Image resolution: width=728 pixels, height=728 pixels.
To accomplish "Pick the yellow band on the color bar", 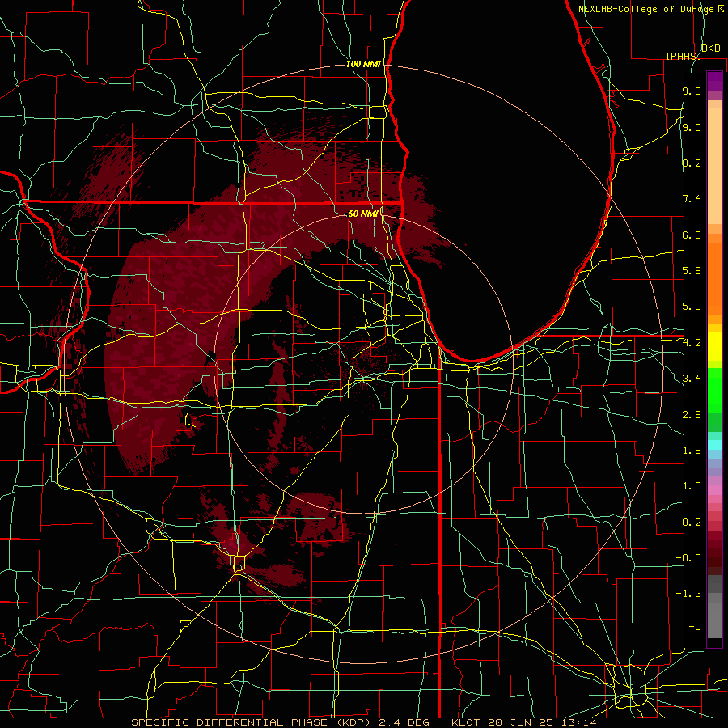I will [714, 346].
